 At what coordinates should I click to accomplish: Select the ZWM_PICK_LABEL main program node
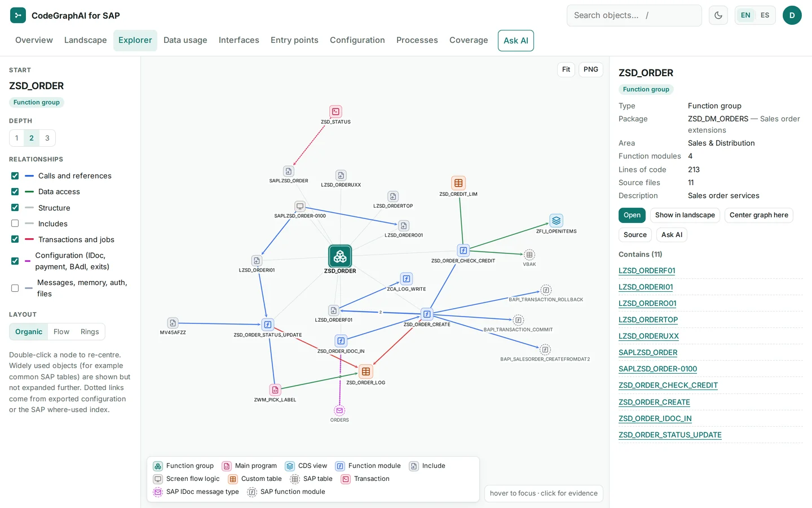point(275,390)
